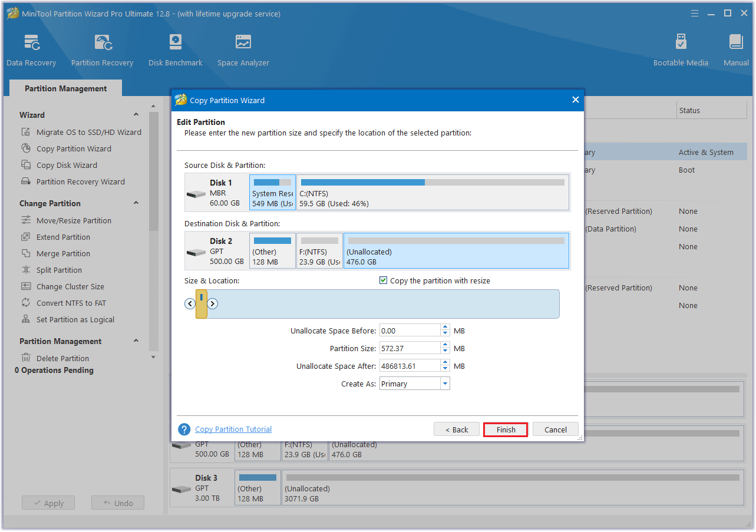Click the Apply button
The height and width of the screenshot is (532, 756).
tap(48, 503)
